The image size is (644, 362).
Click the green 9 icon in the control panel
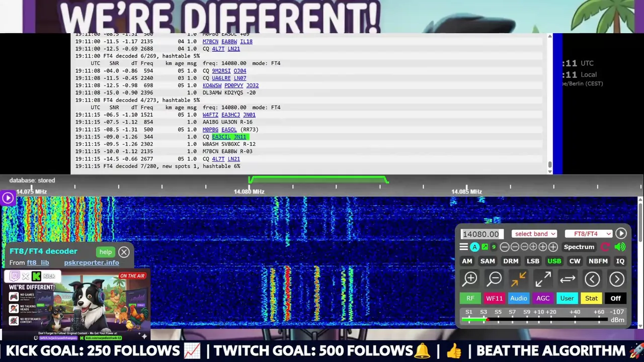pos(494,247)
